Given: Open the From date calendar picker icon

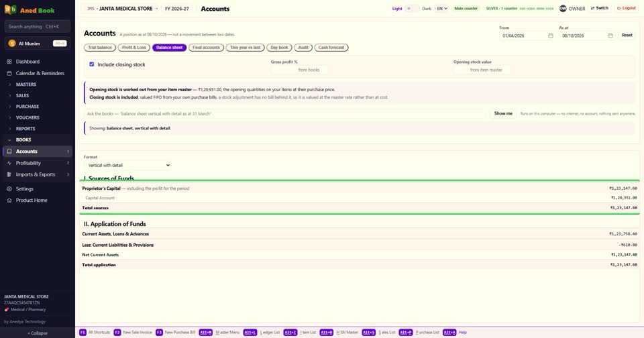Looking at the screenshot, I should [x=550, y=36].
